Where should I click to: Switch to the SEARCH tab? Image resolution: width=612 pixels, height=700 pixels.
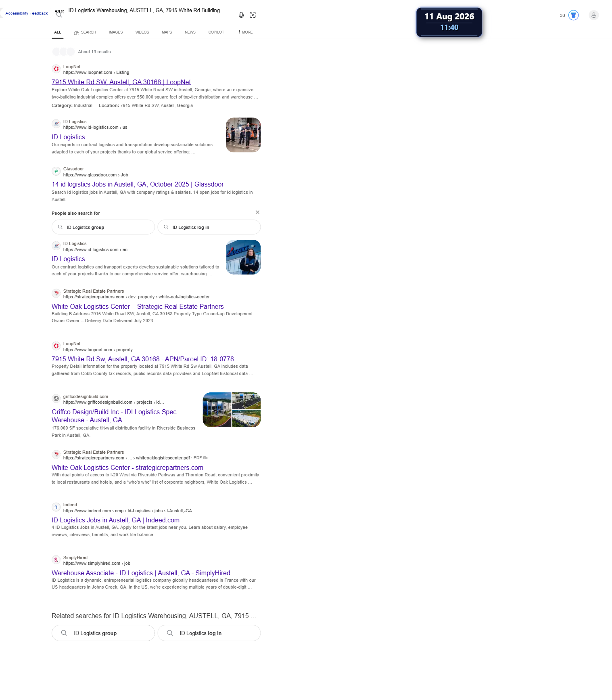tap(85, 32)
